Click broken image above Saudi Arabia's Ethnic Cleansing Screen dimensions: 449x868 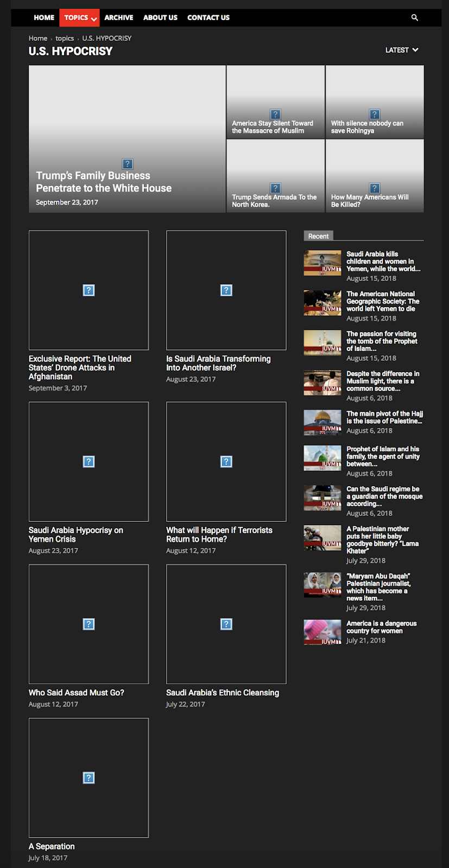tap(226, 624)
